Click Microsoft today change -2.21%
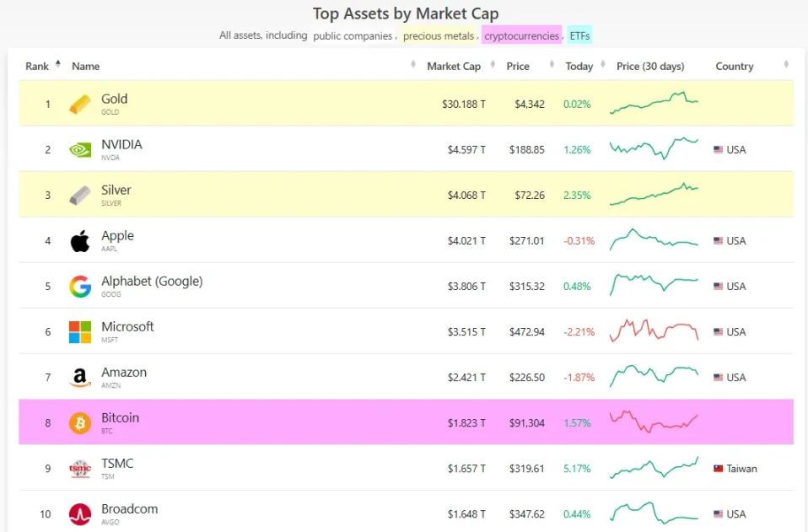This screenshot has height=532, width=808. pos(579,332)
